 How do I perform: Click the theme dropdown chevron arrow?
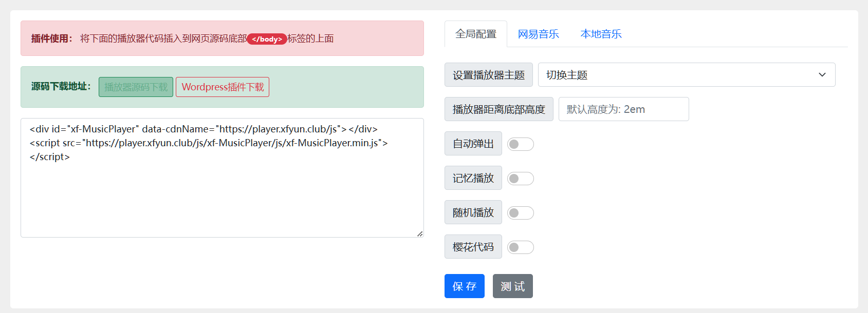[x=822, y=75]
